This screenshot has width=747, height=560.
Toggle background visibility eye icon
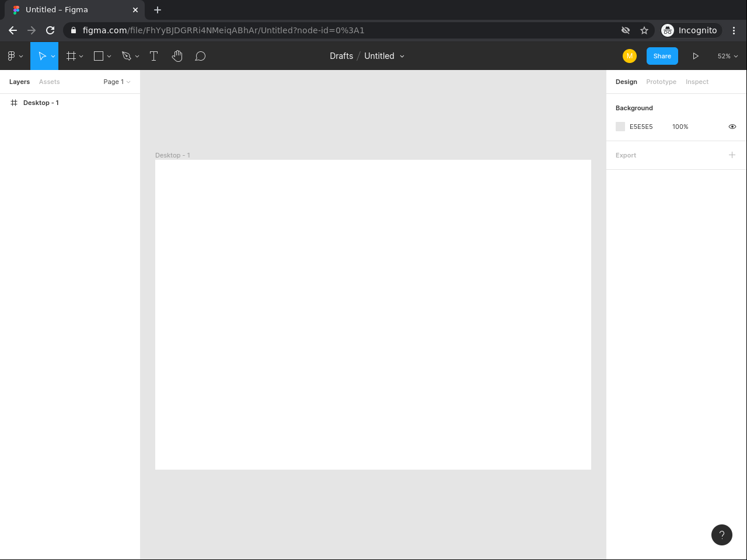click(732, 127)
